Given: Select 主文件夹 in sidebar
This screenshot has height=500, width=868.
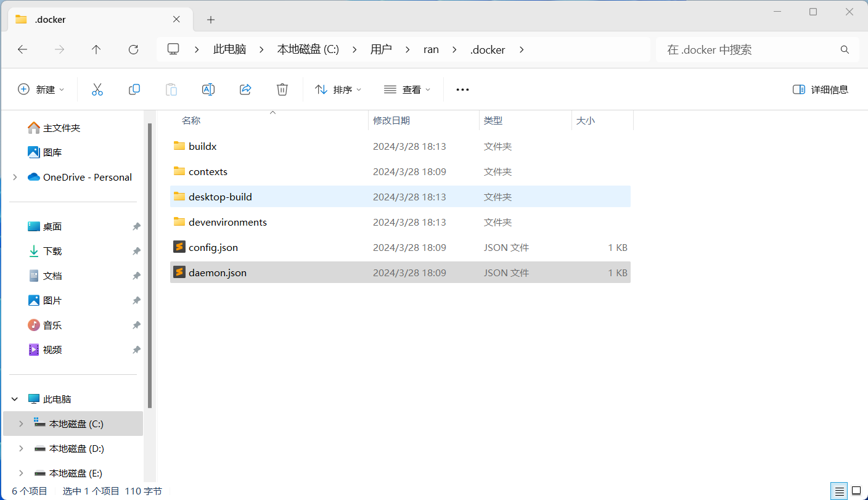Looking at the screenshot, I should [62, 128].
